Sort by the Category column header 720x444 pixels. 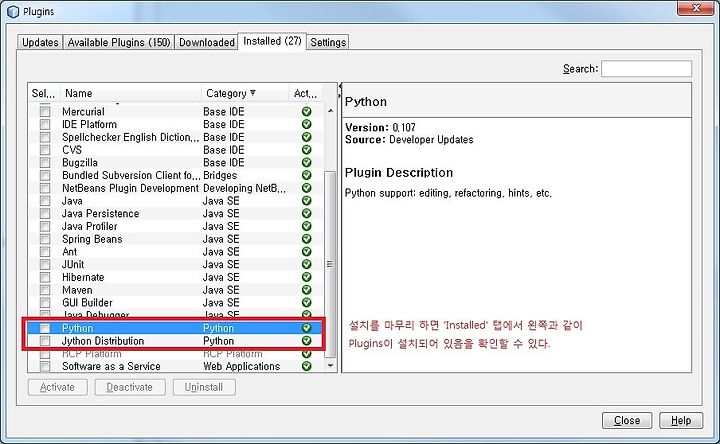[x=245, y=93]
